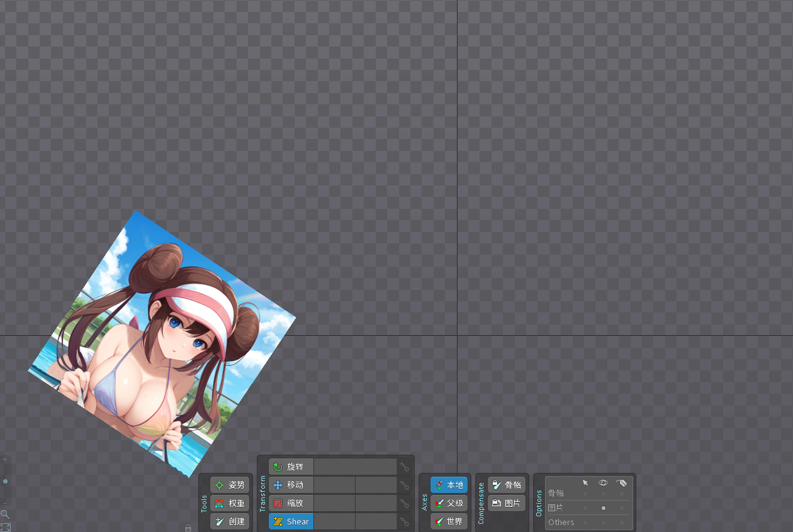Click the first 缩放 value field

click(334, 503)
